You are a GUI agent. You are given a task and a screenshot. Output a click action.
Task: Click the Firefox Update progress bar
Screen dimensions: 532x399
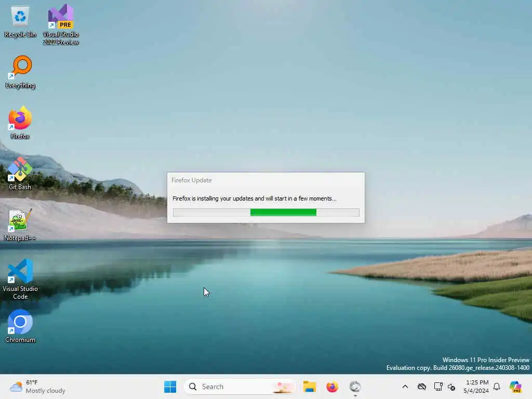[266, 212]
